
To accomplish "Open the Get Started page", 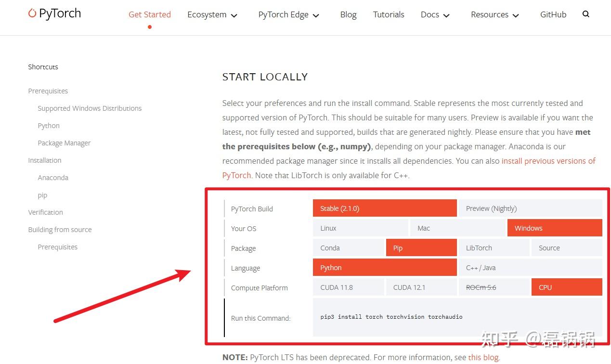I will point(149,14).
